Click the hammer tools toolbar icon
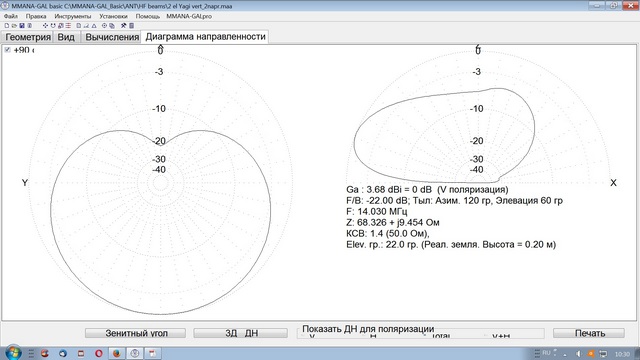This screenshot has width=640, height=360. coord(124,26)
